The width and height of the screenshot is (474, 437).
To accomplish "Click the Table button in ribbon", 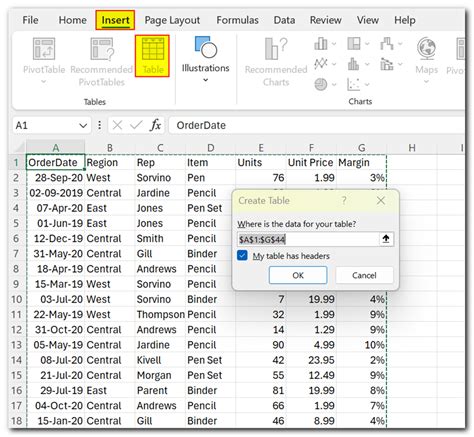I will (152, 56).
